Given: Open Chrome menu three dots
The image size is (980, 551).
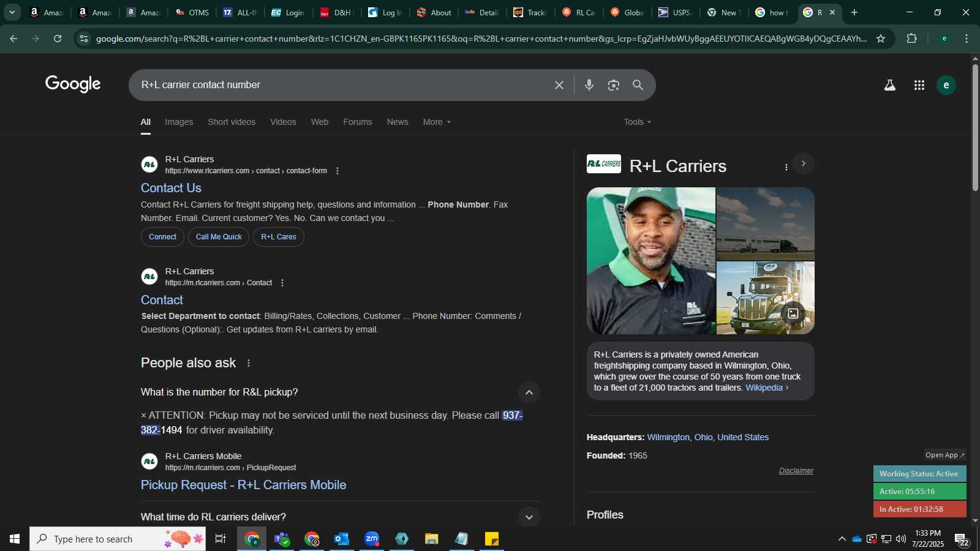Looking at the screenshot, I should (967, 39).
